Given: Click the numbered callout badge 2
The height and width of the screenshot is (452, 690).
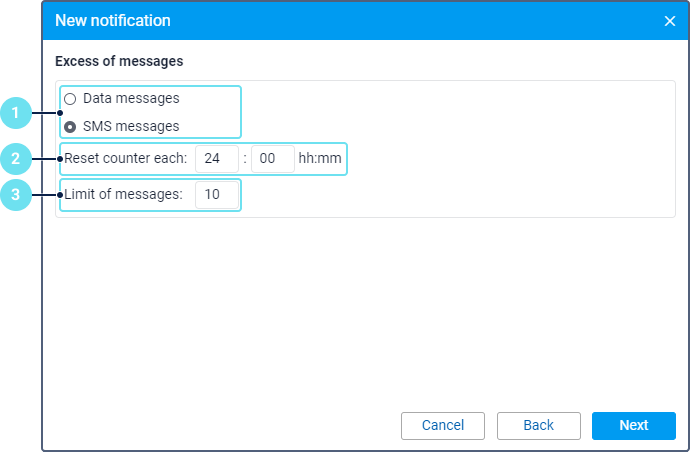Looking at the screenshot, I should click(x=17, y=158).
